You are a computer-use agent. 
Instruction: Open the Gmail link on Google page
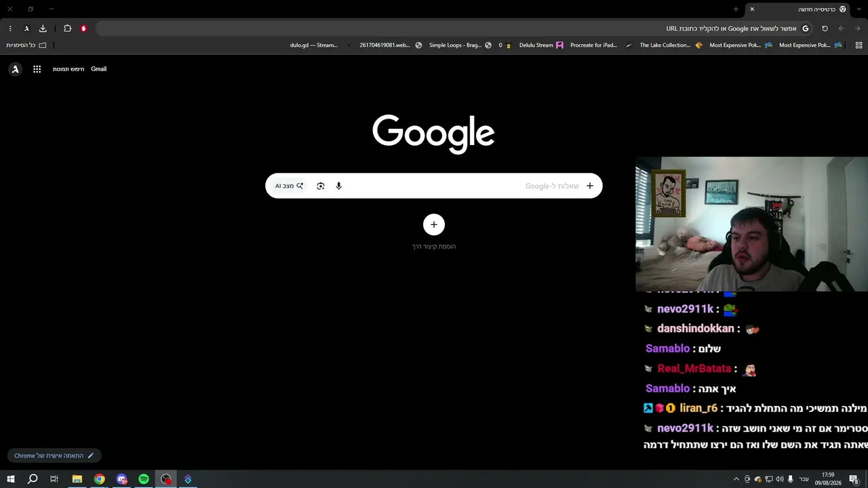pos(99,69)
